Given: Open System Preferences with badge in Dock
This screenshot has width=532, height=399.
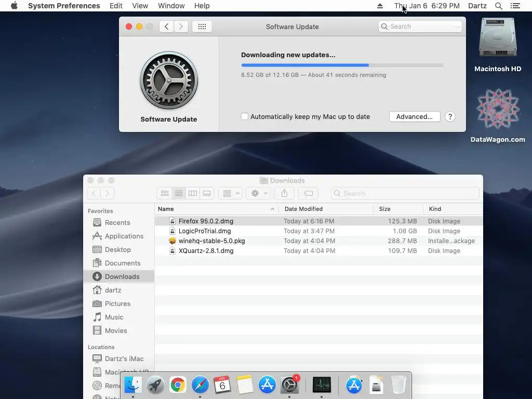Looking at the screenshot, I should [x=289, y=385].
